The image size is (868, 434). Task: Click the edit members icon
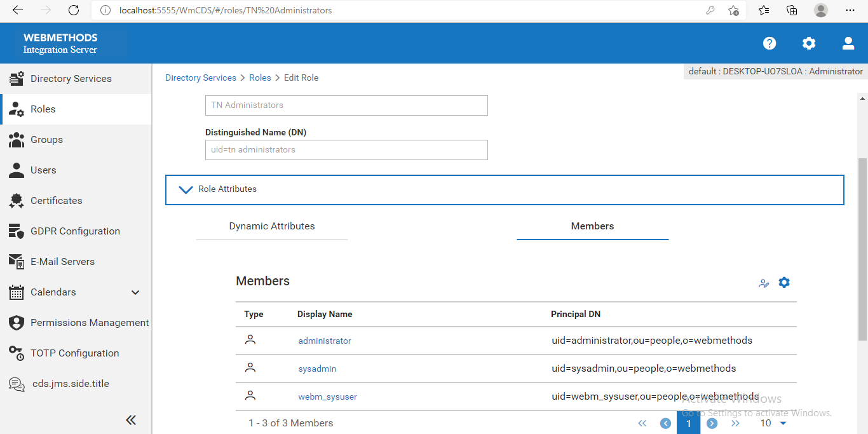(x=764, y=283)
